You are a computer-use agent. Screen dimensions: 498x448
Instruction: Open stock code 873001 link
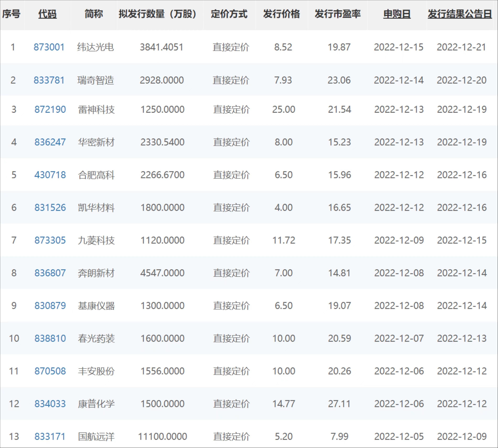click(49, 47)
